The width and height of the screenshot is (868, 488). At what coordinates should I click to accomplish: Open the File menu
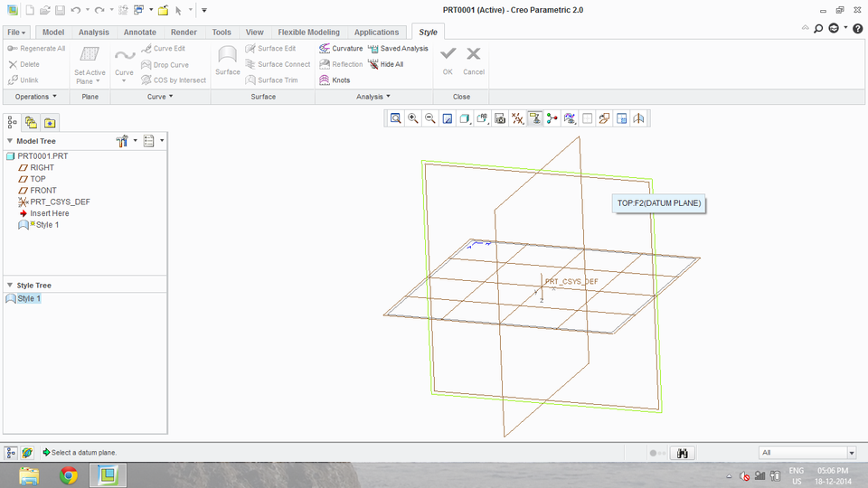(x=16, y=33)
